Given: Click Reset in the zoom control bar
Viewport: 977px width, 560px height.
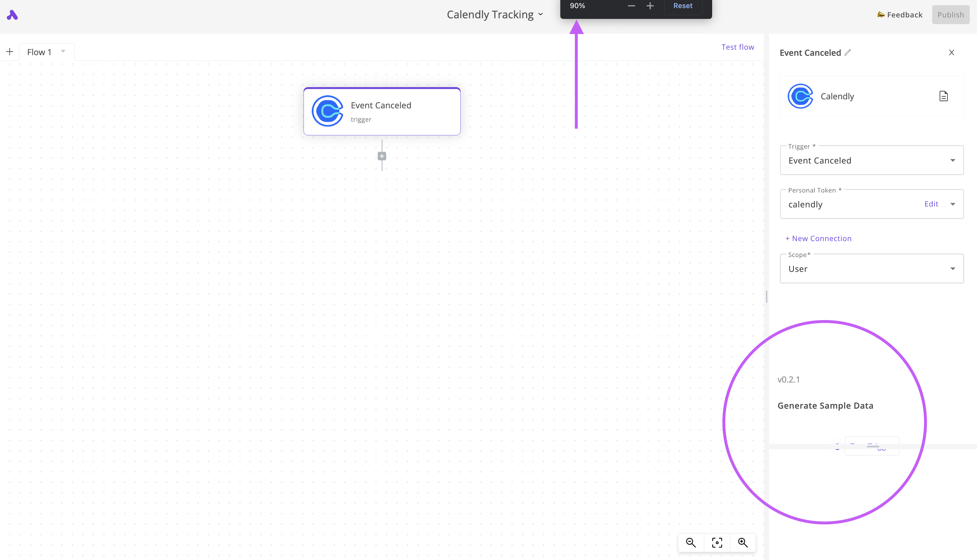Looking at the screenshot, I should coord(683,6).
